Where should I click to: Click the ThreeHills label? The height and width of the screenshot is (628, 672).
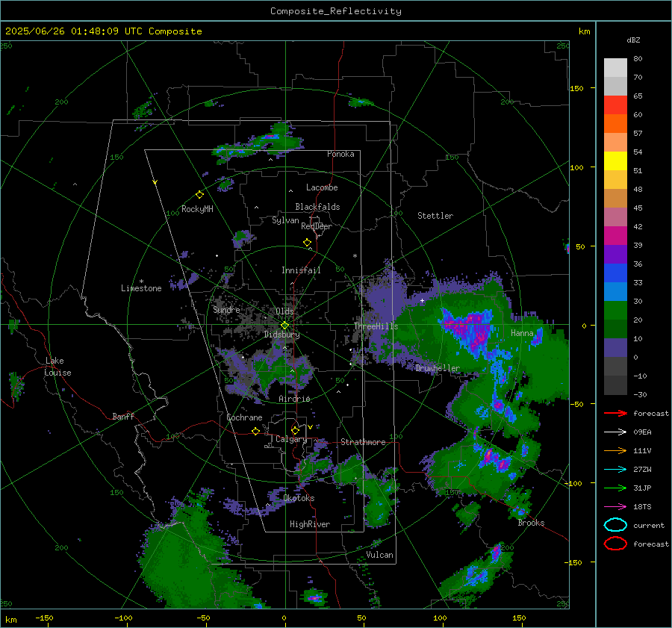pos(376,326)
